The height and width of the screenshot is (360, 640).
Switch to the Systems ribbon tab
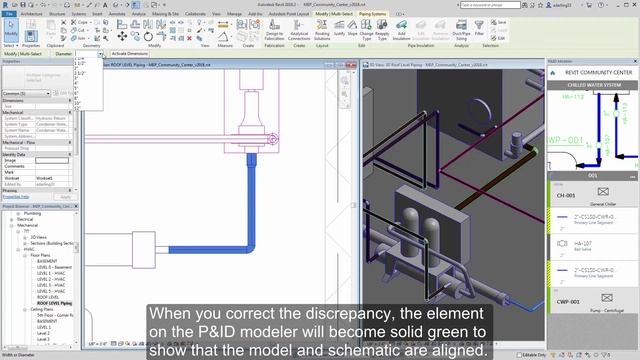pyautogui.click(x=79, y=13)
